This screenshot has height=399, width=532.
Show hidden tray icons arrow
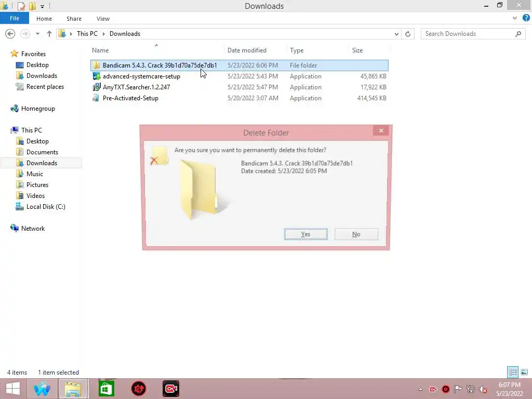[420, 389]
